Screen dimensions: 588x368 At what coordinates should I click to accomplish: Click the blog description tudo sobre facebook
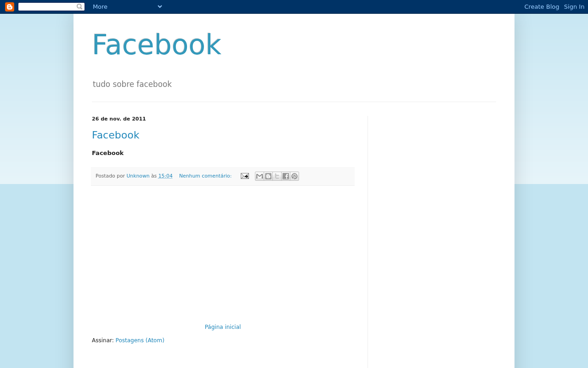132,84
